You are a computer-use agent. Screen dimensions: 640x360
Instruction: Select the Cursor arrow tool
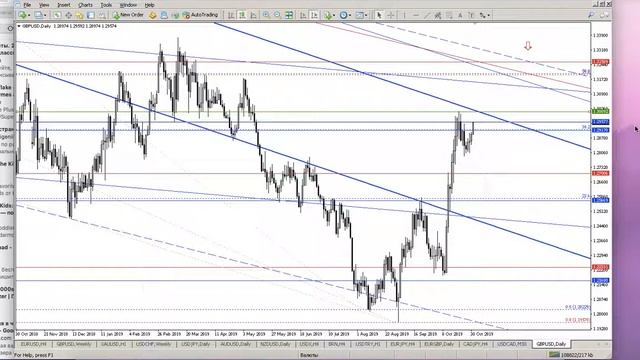(379, 15)
